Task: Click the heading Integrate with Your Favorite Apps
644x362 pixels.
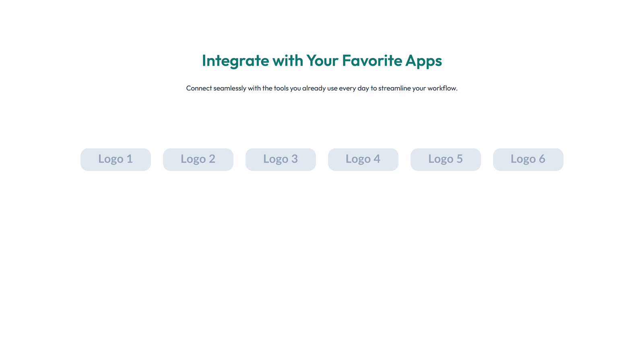Action: coord(322,61)
